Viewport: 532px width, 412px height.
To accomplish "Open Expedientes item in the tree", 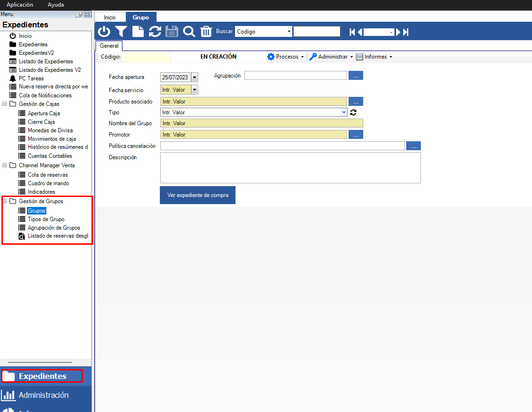I will [33, 44].
